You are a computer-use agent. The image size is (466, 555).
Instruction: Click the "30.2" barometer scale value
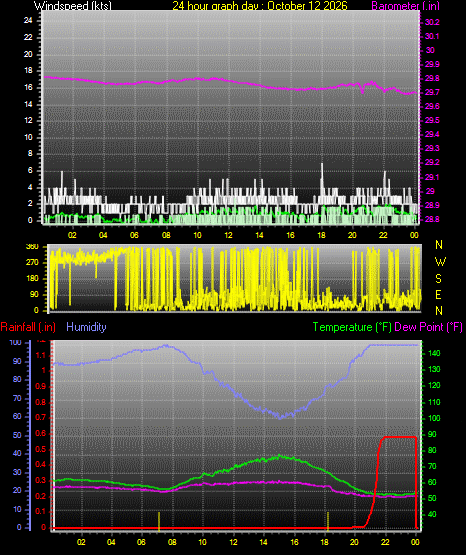coord(432,22)
